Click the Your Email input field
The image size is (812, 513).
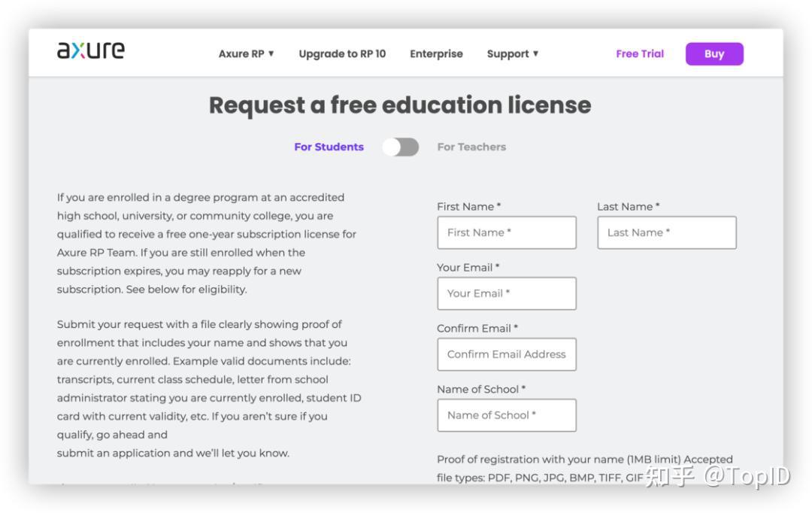[506, 293]
